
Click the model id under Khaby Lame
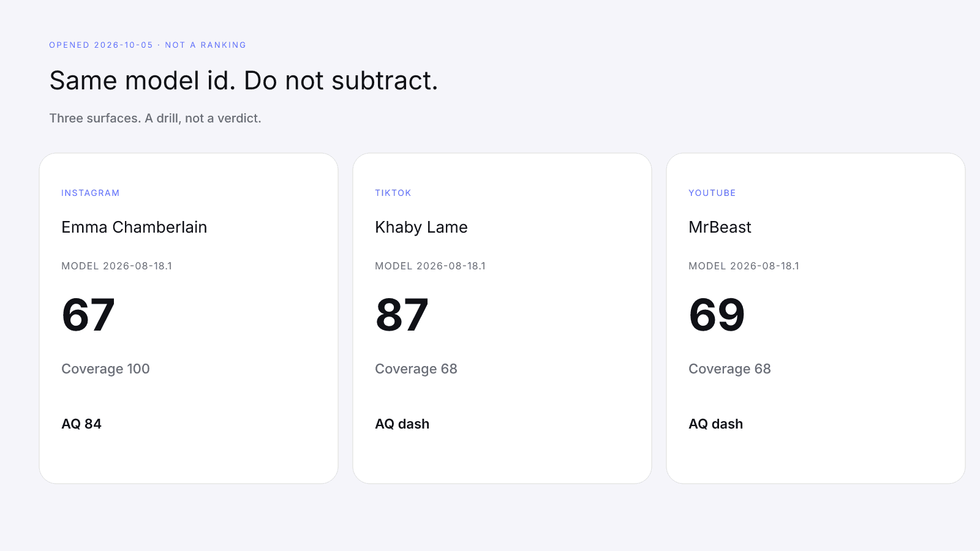tap(431, 266)
